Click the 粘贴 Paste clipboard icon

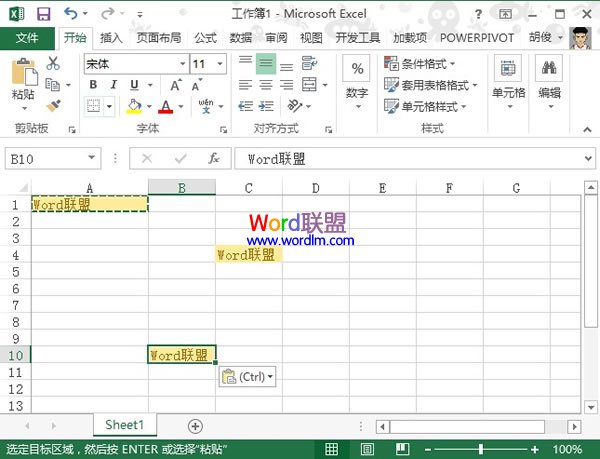tap(24, 80)
